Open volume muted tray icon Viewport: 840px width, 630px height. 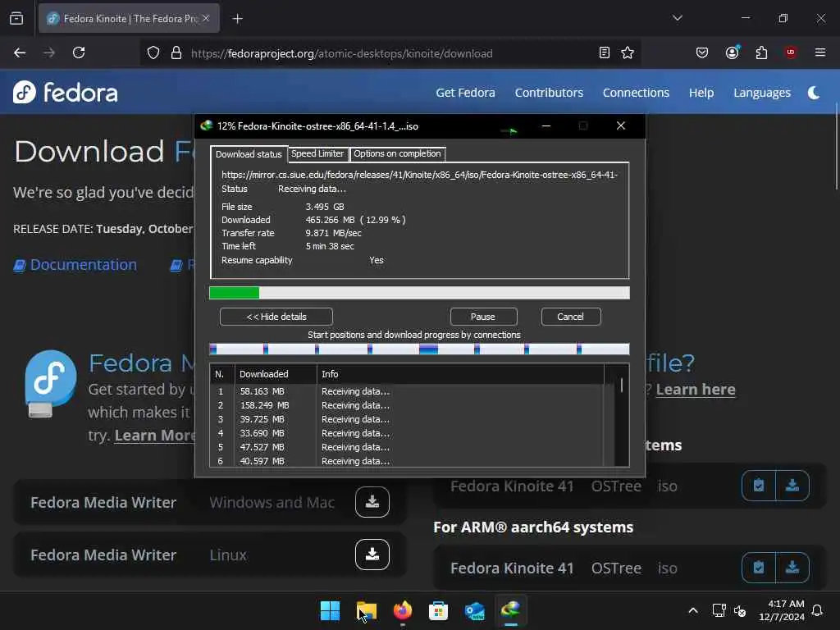740,610
